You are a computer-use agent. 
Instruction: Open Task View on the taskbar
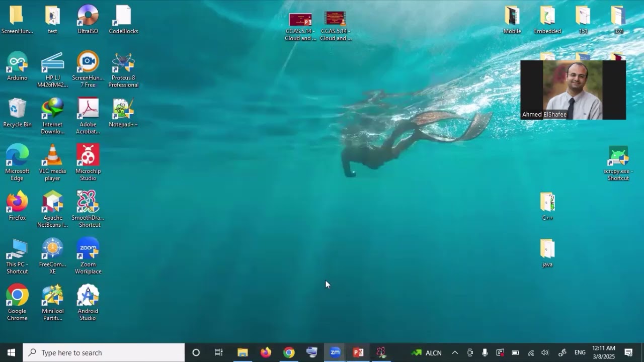coord(218,352)
